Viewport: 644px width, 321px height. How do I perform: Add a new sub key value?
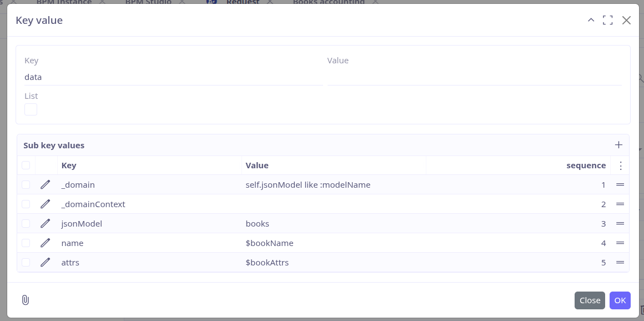click(618, 145)
